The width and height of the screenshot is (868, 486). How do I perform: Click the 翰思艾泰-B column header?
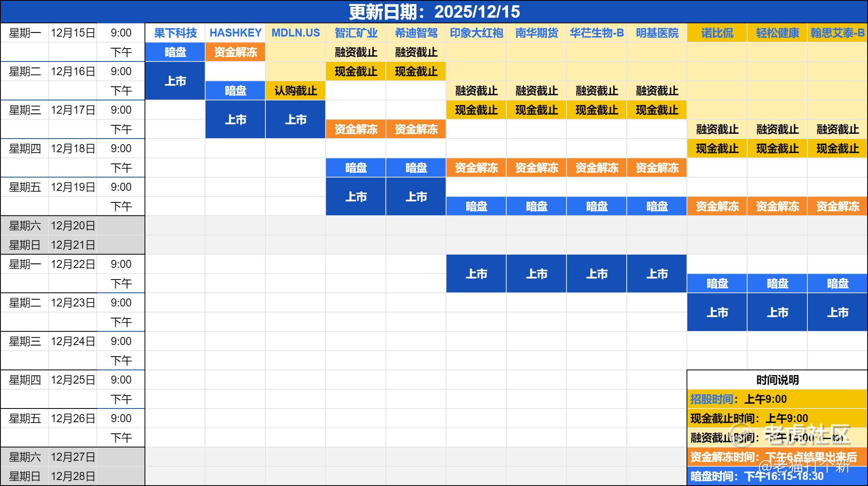(837, 33)
